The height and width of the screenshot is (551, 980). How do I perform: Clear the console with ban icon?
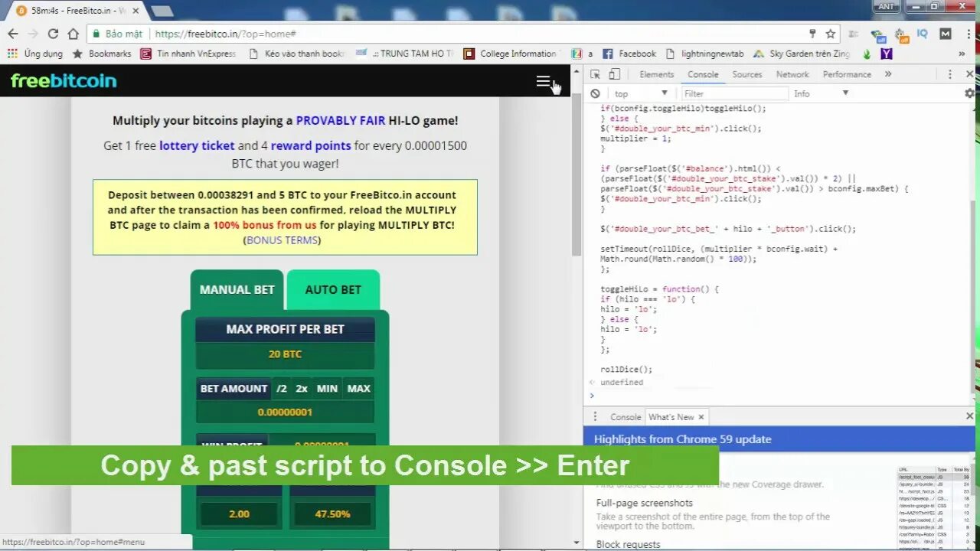(x=595, y=93)
